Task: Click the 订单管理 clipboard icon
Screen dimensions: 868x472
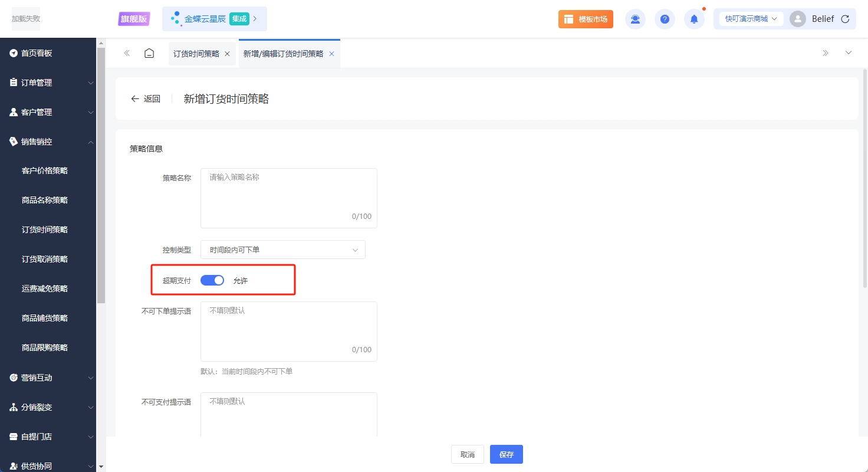Action: (x=14, y=83)
